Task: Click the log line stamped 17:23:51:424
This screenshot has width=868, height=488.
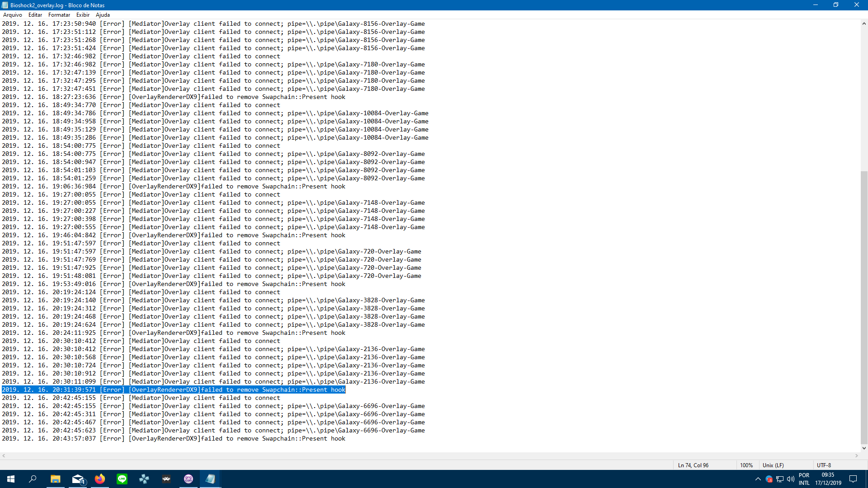Action: pos(213,48)
